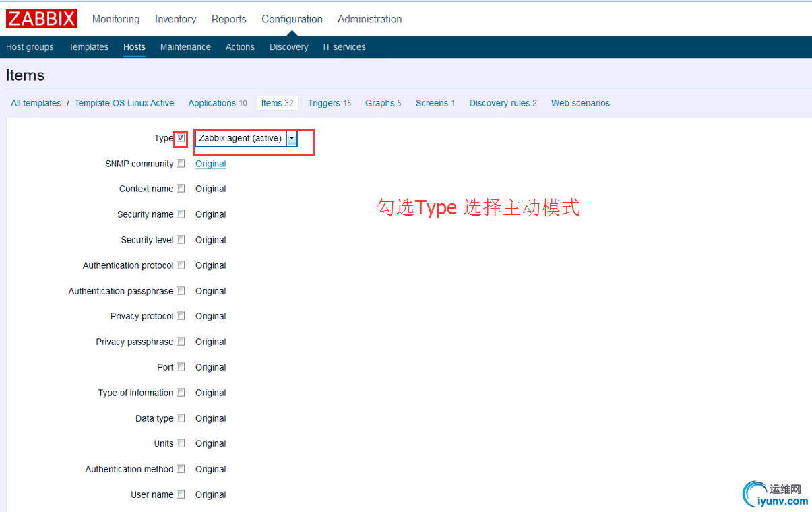Open the Configuration menu

pos(292,19)
